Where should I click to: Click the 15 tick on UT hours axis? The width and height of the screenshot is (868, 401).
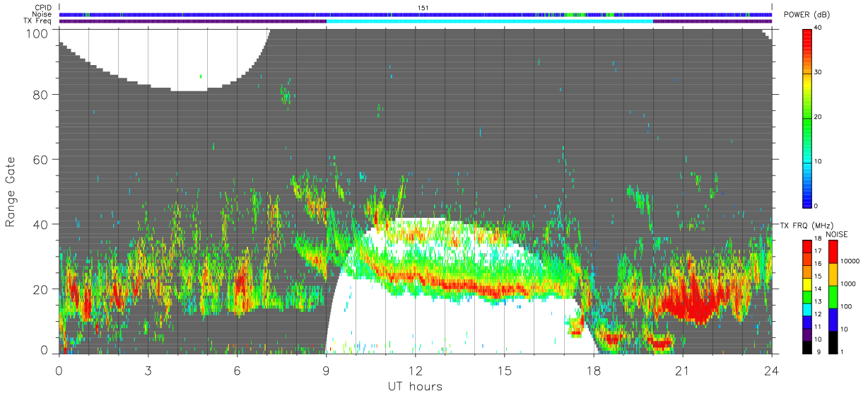click(x=504, y=371)
